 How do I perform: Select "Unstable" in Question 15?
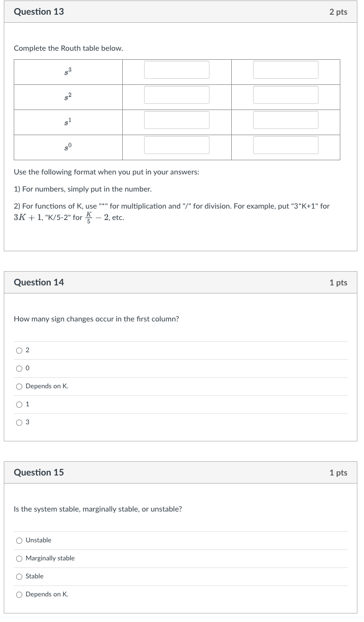[x=19, y=540]
